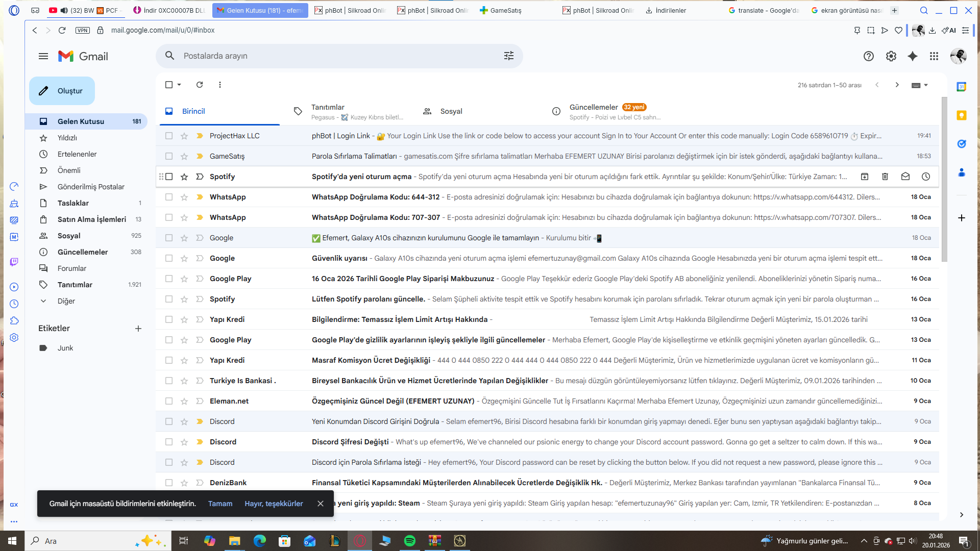Open the DenizBank Finansal Tüketici email
Image resolution: width=980 pixels, height=551 pixels.
547,483
